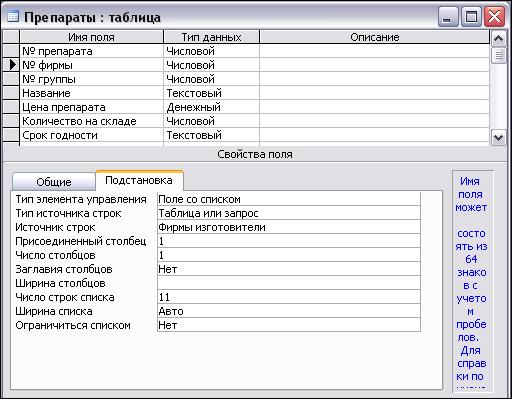The width and height of the screenshot is (512, 399).
Task: Click the Описание column header
Action: point(375,37)
